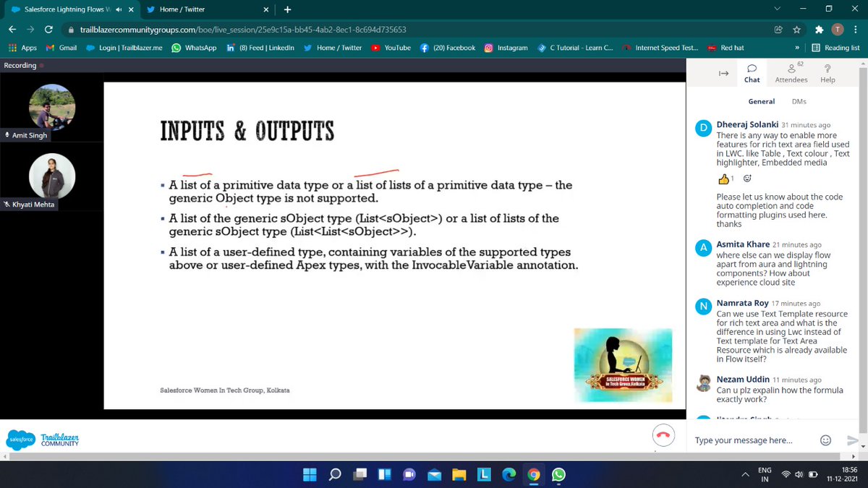Image resolution: width=868 pixels, height=488 pixels.
Task: Open the Facebook bookmark
Action: tap(448, 48)
